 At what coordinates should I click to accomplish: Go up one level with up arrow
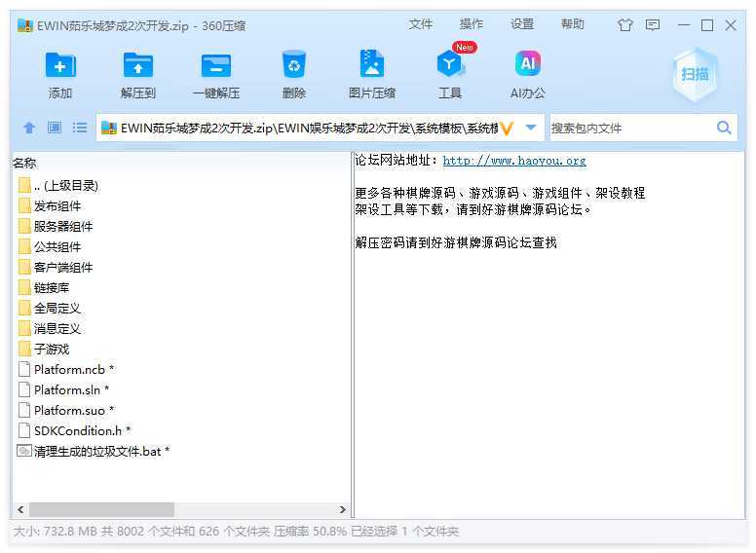tap(29, 128)
